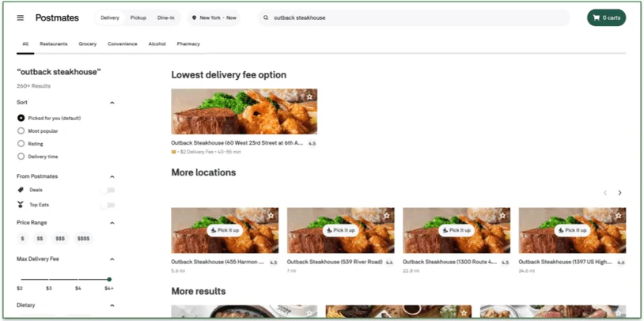Filter by $ price range
The image size is (644, 321).
[22, 239]
